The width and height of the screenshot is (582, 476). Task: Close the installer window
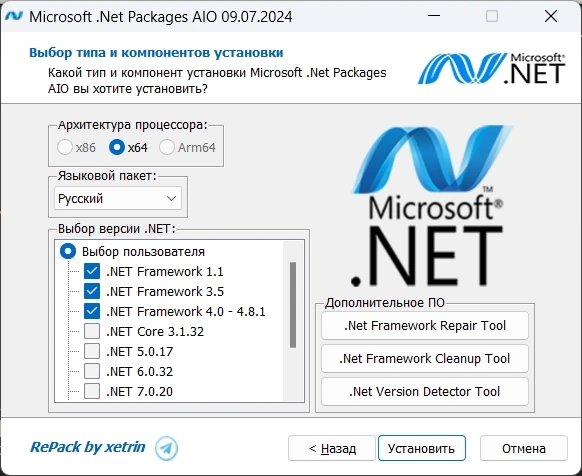click(x=551, y=16)
